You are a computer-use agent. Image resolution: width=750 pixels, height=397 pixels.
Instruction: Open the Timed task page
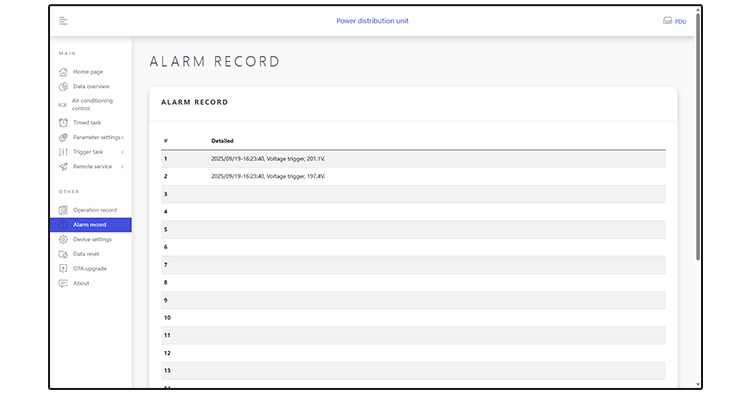[87, 122]
